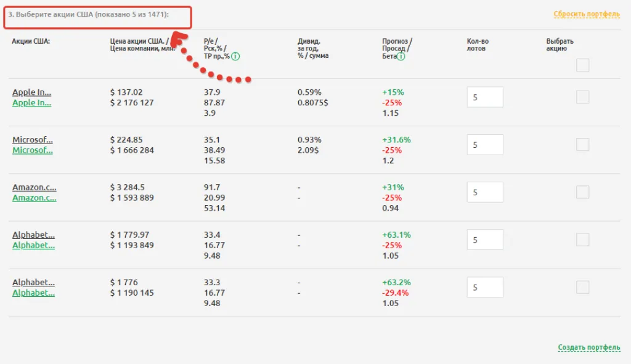
Task: Enable the Amazon row checkbox
Action: point(582,192)
